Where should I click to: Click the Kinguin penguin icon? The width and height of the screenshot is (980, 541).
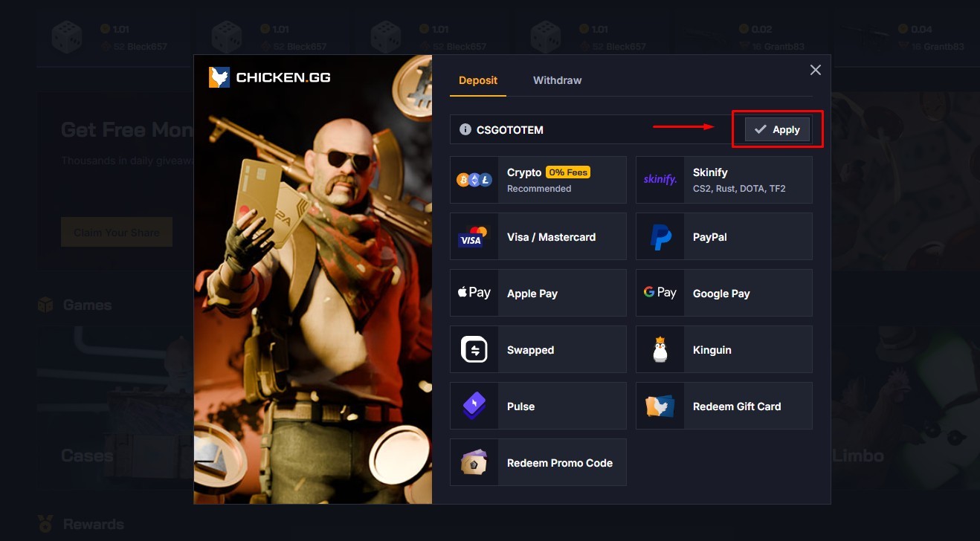[x=660, y=349]
